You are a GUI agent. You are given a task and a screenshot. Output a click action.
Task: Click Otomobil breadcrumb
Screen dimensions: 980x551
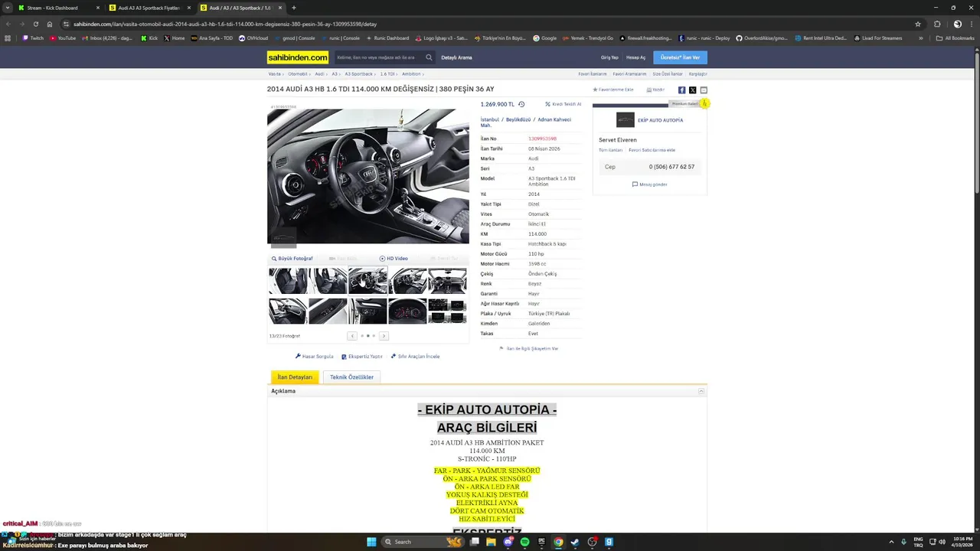click(x=298, y=74)
